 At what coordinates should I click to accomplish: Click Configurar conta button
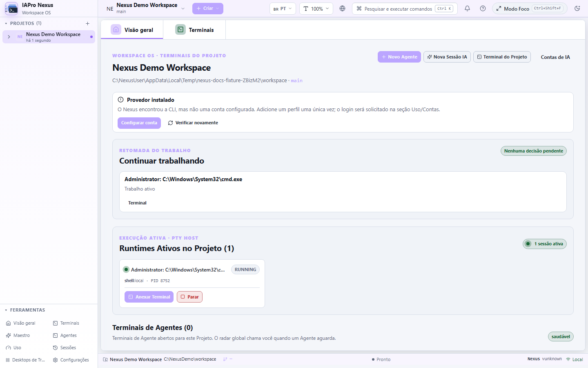pos(139,123)
